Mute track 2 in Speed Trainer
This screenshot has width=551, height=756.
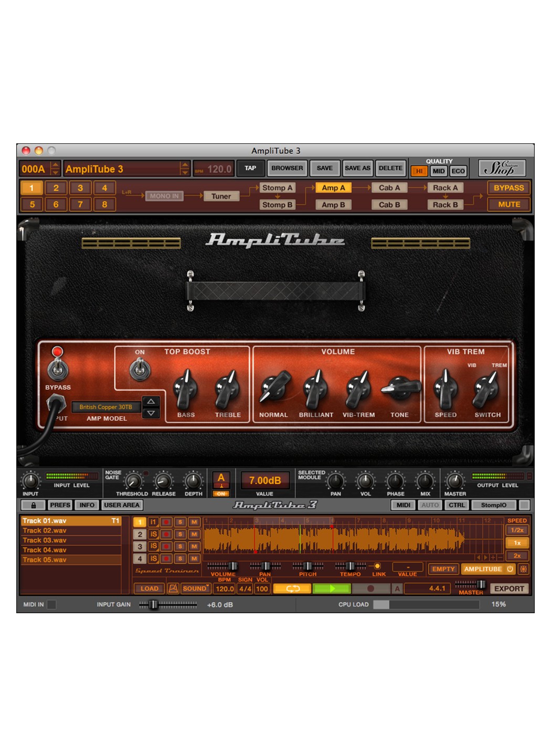194,534
